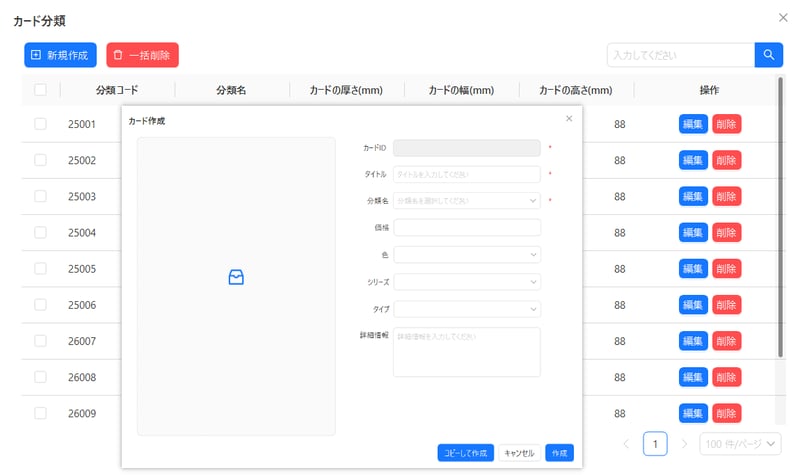This screenshot has height=475, width=800.
Task: Go to previous page arrow
Action: pyautogui.click(x=626, y=443)
